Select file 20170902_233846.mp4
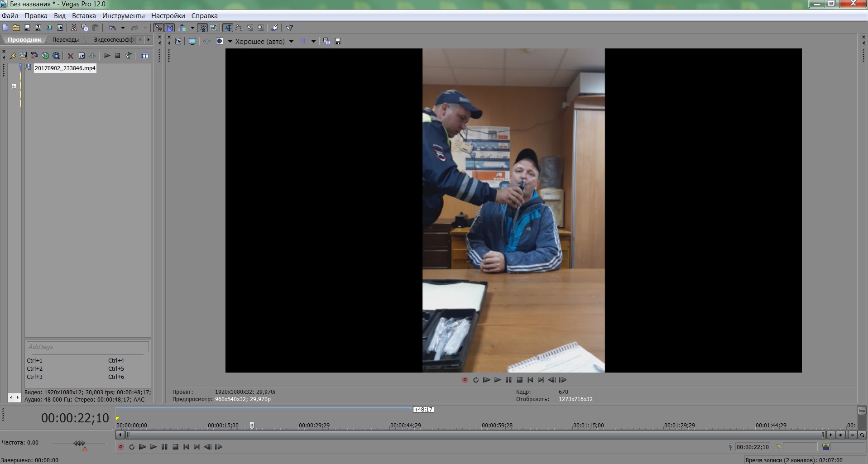The image size is (868, 464). tap(65, 68)
